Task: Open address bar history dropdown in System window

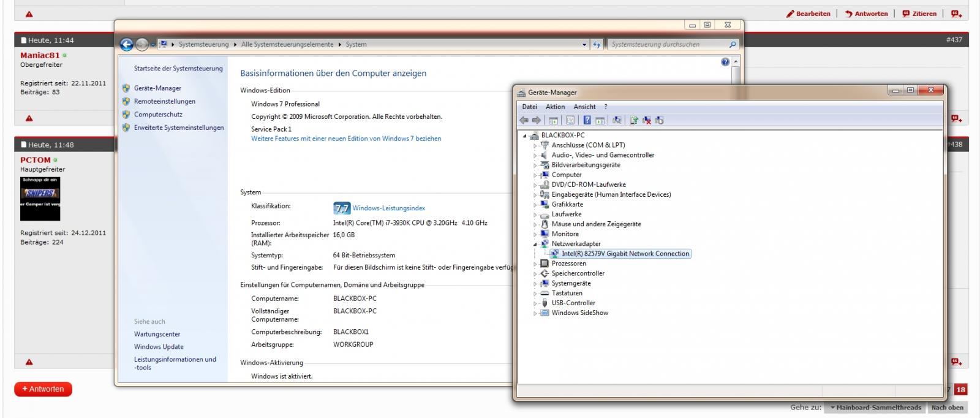Action: coord(584,44)
